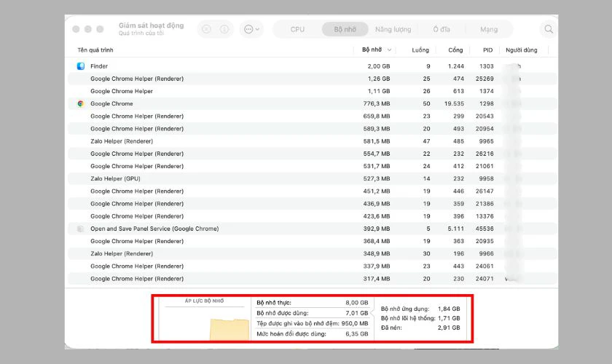Sort by the Luồng column header
Viewport: 612px width, 364px height.
coord(420,50)
